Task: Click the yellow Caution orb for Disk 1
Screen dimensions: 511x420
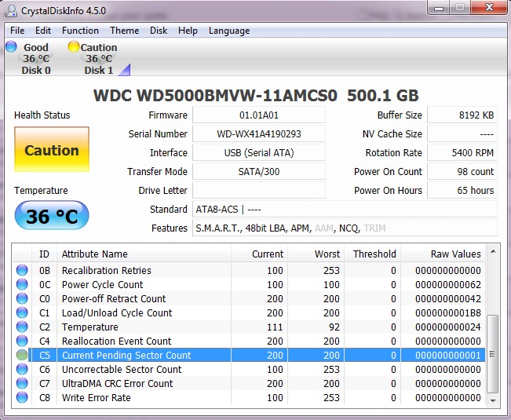Action: point(74,47)
